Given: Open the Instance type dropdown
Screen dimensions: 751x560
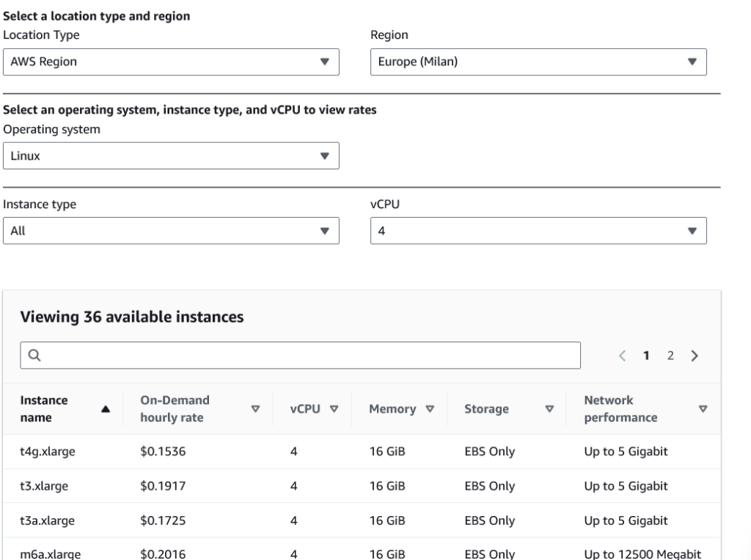Looking at the screenshot, I should (171, 231).
